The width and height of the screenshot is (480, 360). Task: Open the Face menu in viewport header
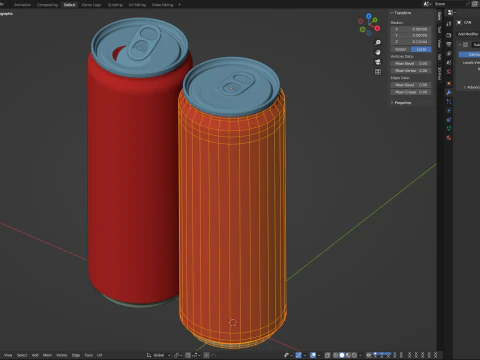tap(88, 355)
